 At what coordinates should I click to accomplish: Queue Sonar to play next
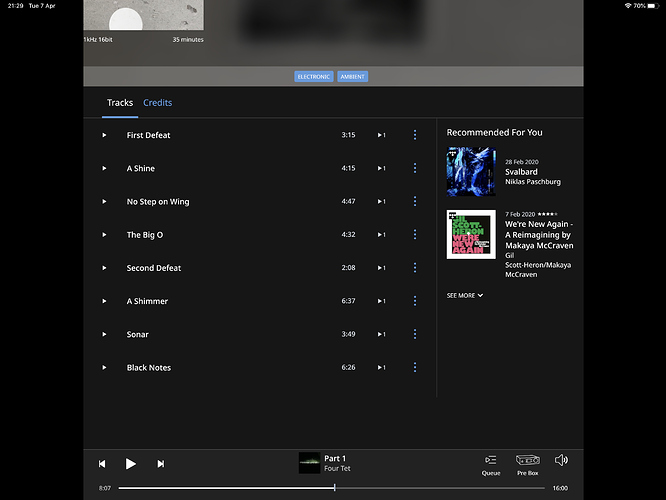[381, 334]
